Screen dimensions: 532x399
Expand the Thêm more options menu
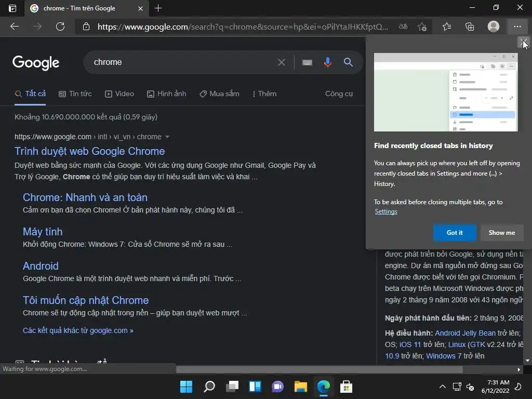click(x=264, y=94)
